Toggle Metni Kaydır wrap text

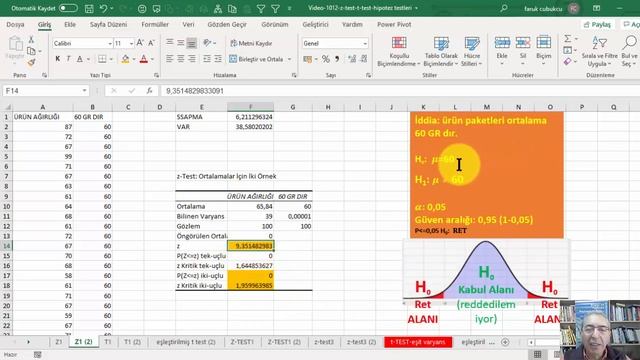[x=251, y=43]
